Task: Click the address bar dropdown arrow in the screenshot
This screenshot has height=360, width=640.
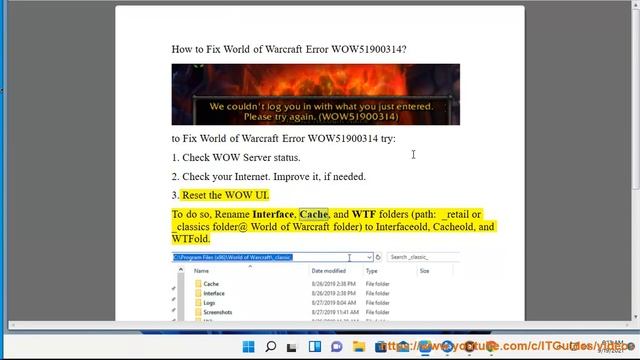Action: (x=369, y=257)
